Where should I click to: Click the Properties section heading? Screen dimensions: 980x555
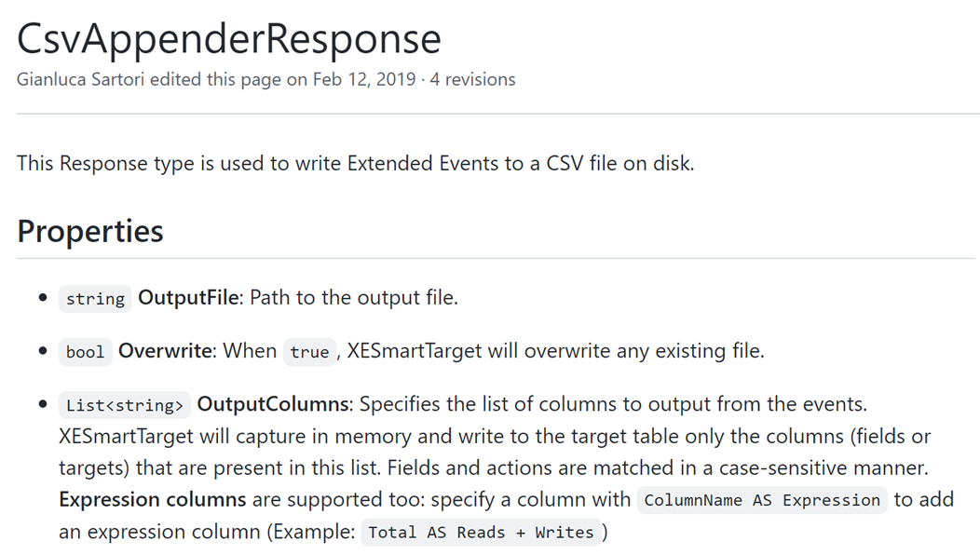(90, 231)
